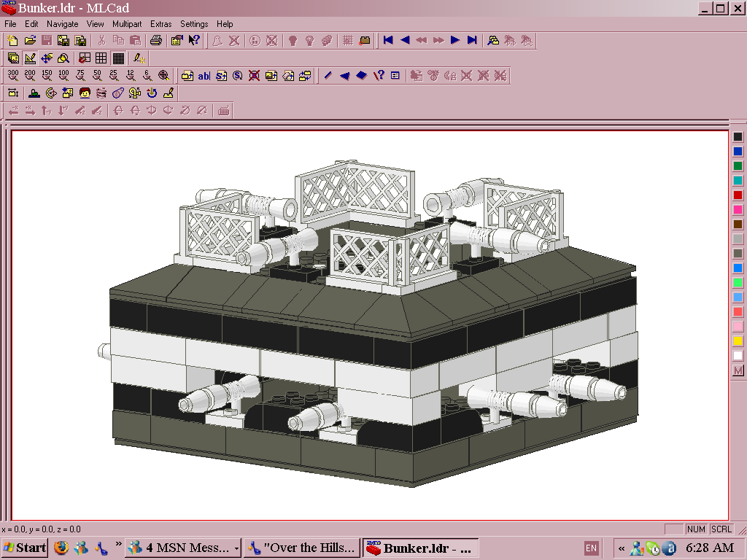Switch to Move mode
The image size is (747, 560).
[47, 58]
